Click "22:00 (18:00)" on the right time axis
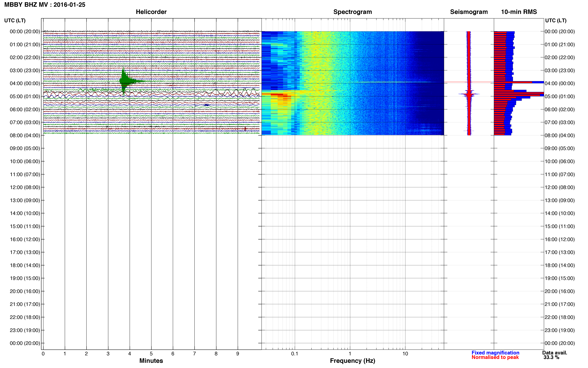This screenshot has height=368, width=588. click(x=560, y=317)
